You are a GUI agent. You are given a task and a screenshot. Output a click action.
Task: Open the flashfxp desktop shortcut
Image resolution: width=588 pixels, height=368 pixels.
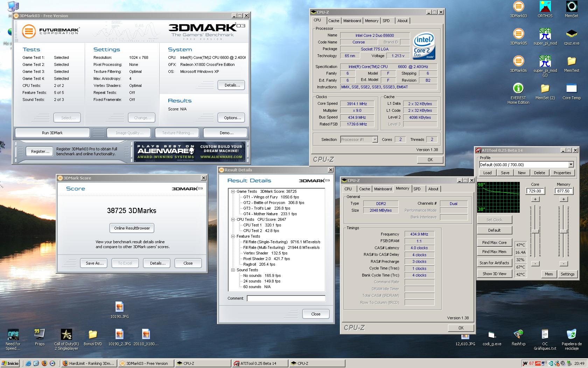pyautogui.click(x=518, y=338)
